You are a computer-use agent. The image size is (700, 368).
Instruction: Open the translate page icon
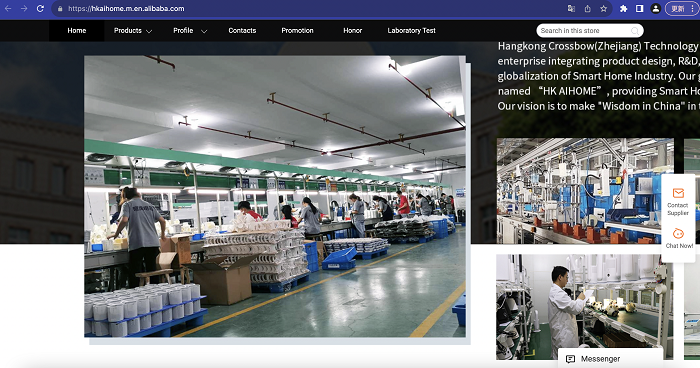[x=571, y=8]
